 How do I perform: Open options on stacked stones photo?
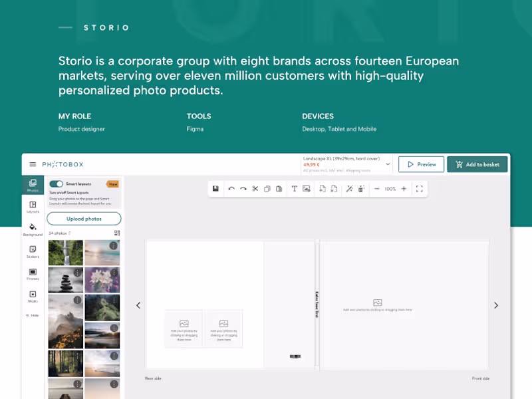[x=78, y=273]
